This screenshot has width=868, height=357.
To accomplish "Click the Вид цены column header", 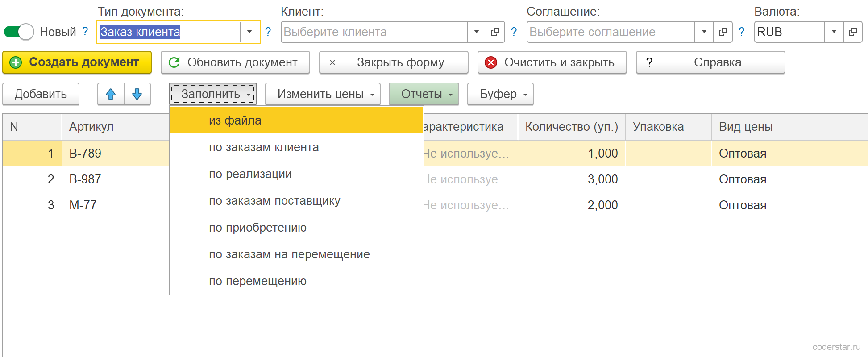I will point(790,127).
